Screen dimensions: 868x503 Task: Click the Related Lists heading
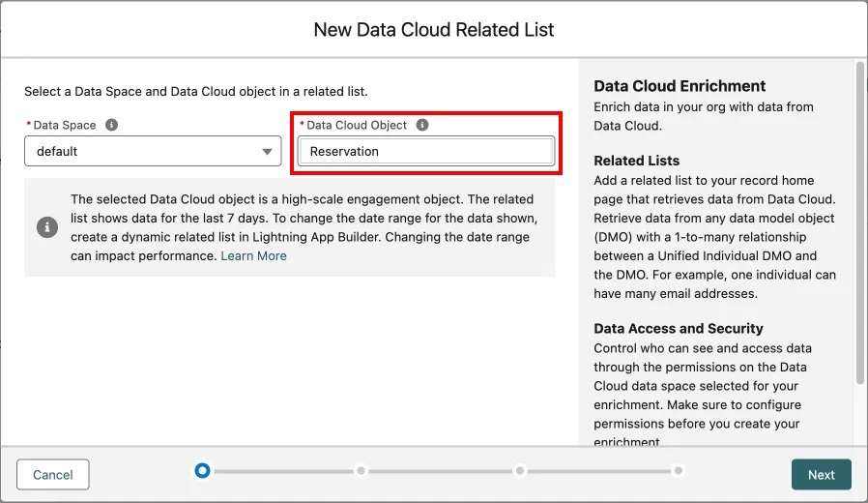[x=636, y=161]
